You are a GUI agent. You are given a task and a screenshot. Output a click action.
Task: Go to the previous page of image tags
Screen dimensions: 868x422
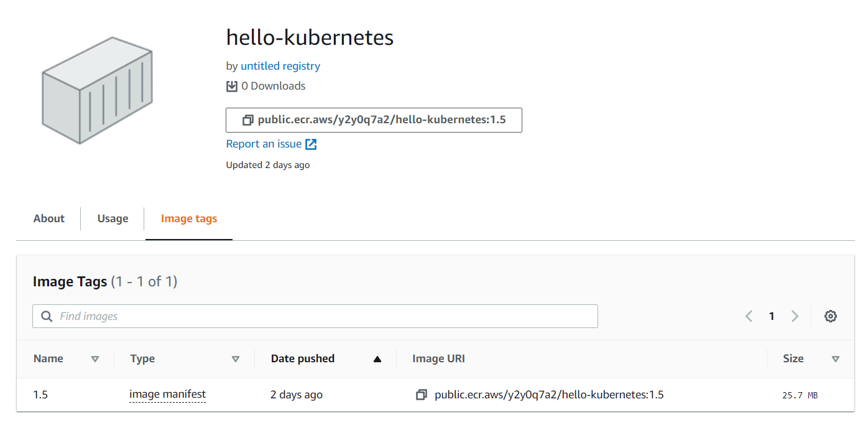click(x=749, y=316)
